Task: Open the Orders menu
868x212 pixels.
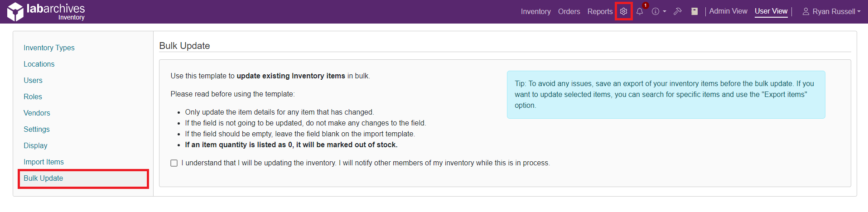Action: [x=569, y=12]
